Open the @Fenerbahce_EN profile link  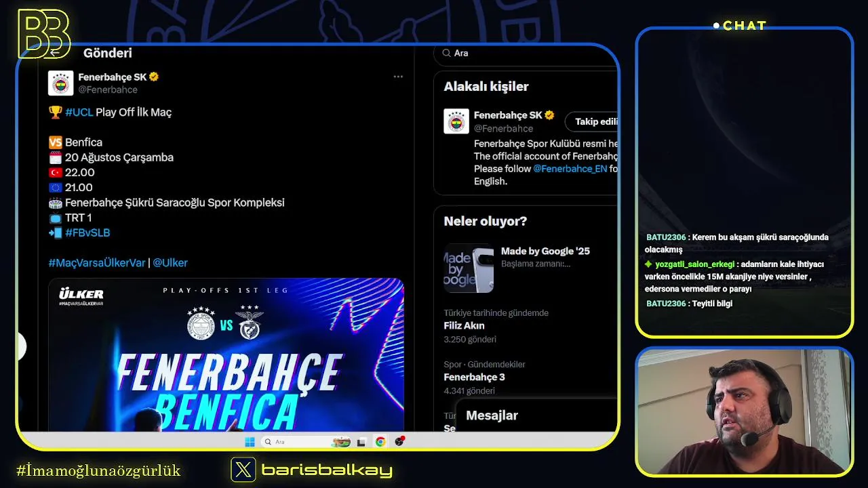[570, 168]
